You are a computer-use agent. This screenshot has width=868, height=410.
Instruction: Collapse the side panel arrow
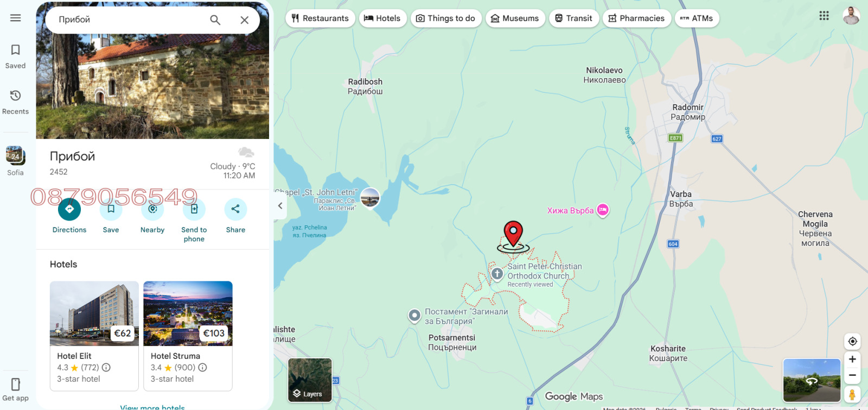[280, 206]
